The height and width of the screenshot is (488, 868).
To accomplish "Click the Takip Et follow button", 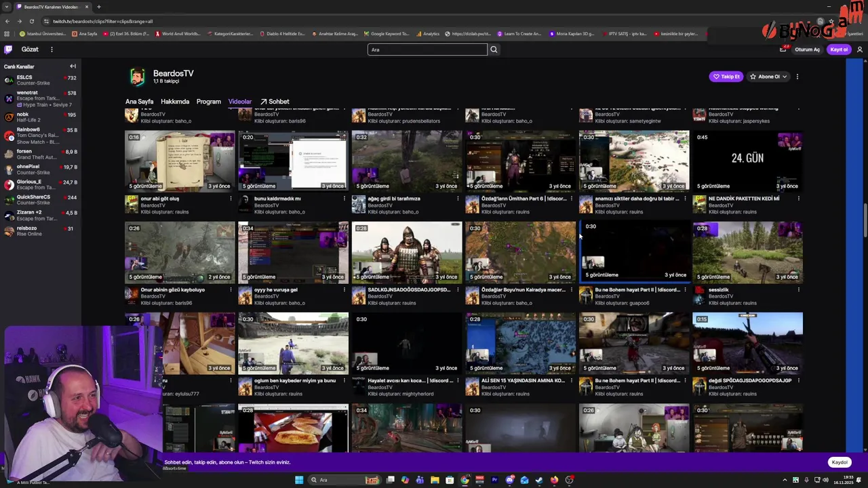I will 726,77.
